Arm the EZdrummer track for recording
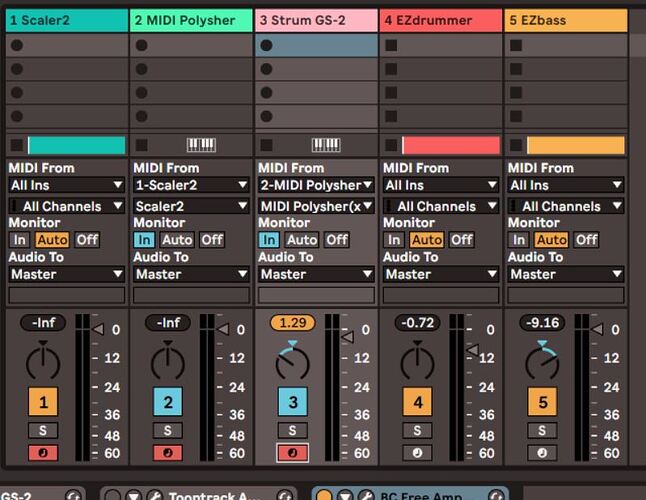Image resolution: width=646 pixels, height=500 pixels. [417, 453]
